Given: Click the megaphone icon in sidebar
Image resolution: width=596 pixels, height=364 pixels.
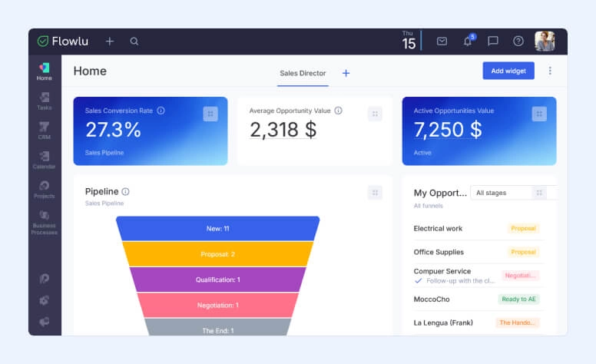Looking at the screenshot, I should click(44, 322).
